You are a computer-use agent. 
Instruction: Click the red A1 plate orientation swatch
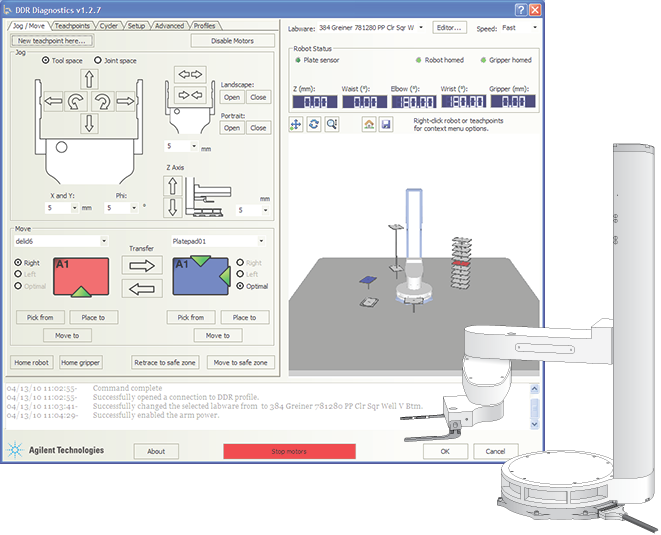coord(81,277)
